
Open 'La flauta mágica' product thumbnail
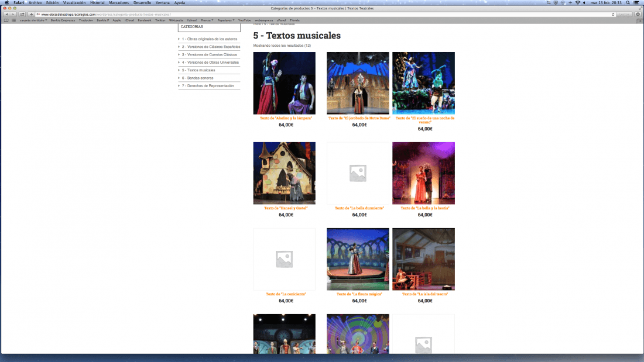358,260
